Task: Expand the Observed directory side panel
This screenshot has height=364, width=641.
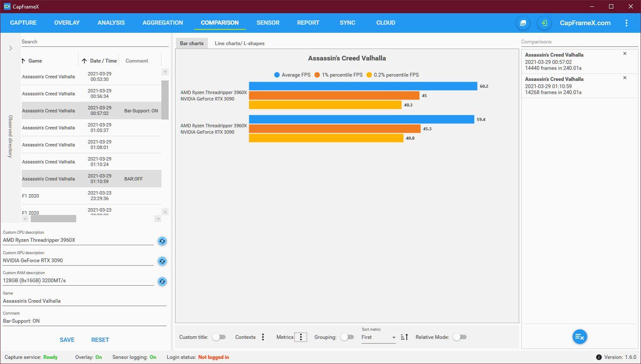Action: tap(11, 48)
